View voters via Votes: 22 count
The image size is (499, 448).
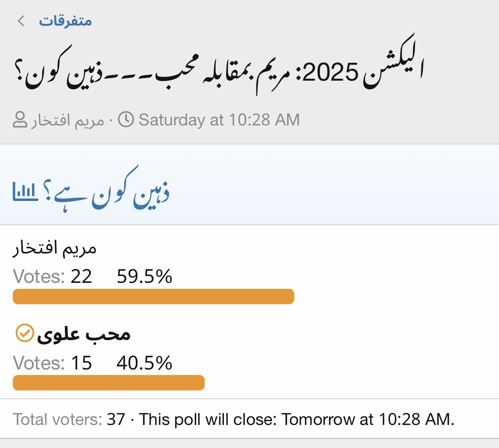point(52,276)
